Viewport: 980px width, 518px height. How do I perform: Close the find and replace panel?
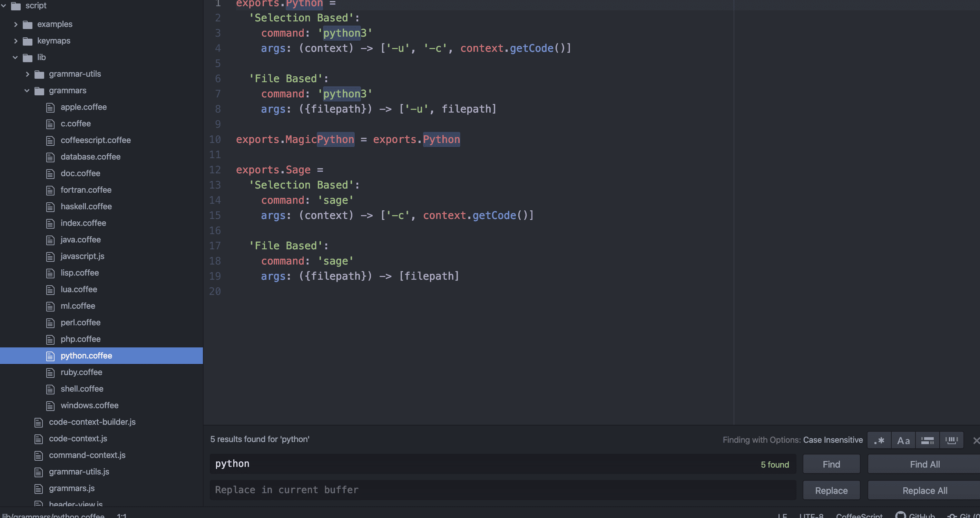[976, 440]
